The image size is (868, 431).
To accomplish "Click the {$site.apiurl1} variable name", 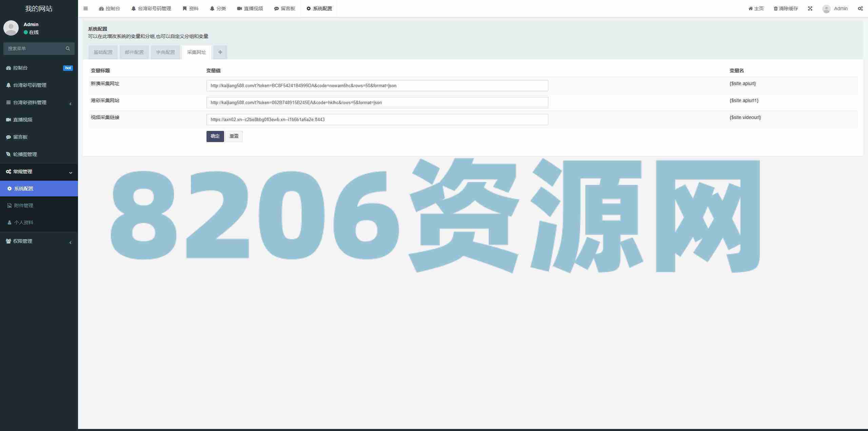I will (x=744, y=100).
